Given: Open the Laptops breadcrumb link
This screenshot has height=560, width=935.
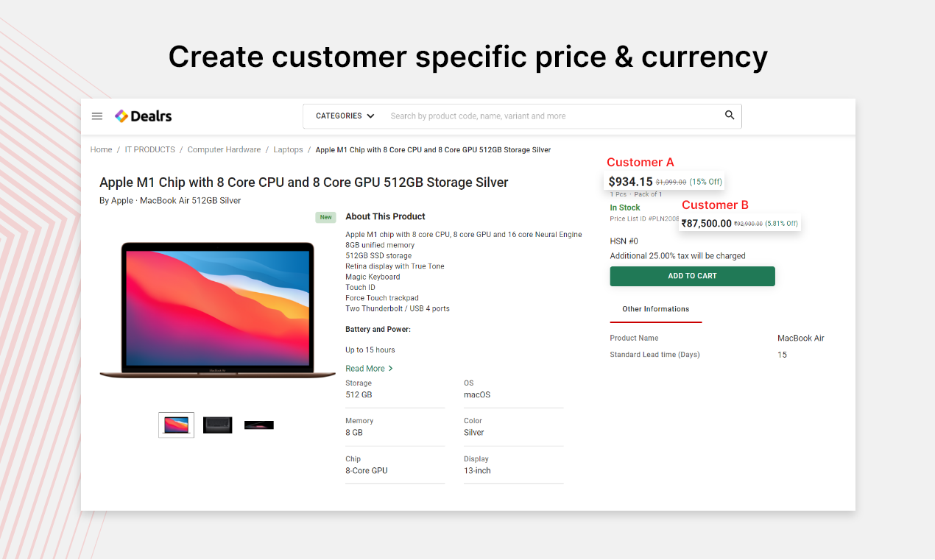Looking at the screenshot, I should [x=287, y=149].
